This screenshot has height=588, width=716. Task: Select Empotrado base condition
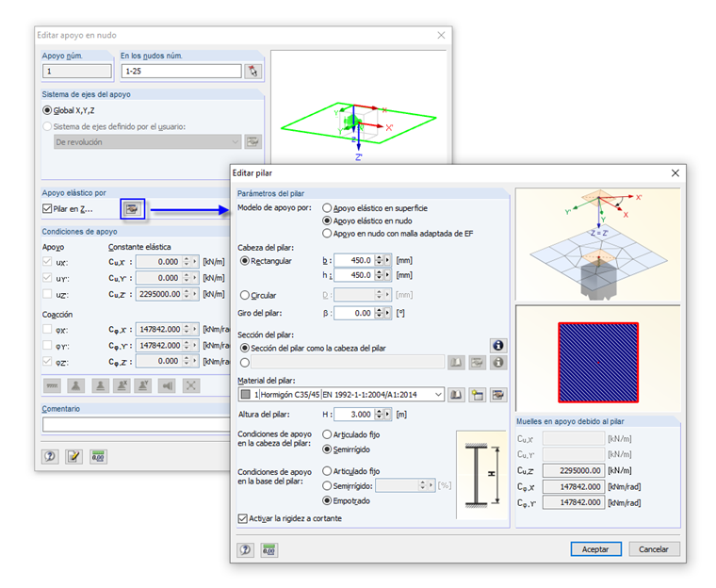pos(327,500)
